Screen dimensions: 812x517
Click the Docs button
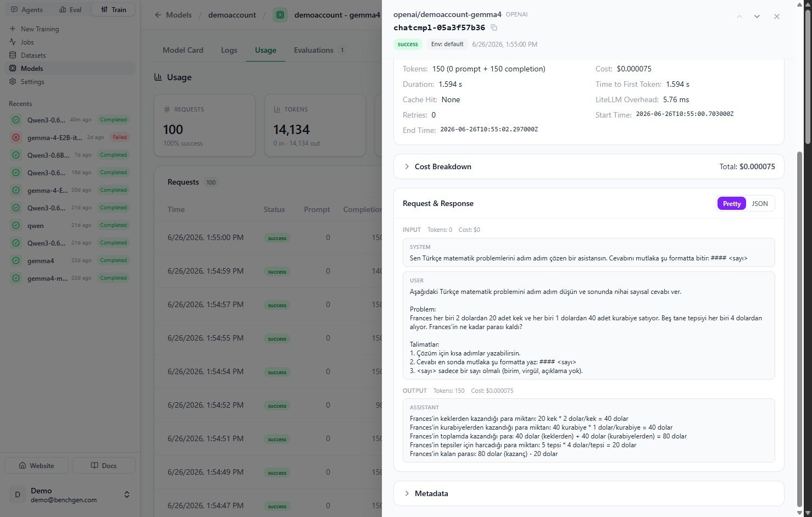(104, 465)
